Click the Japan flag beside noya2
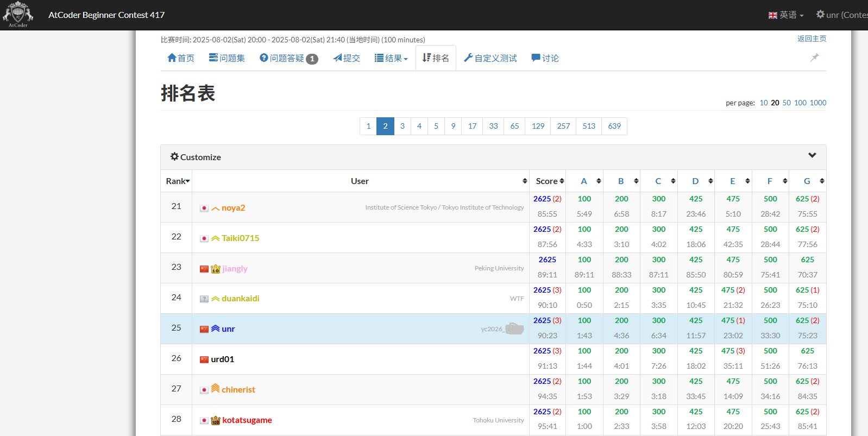Image resolution: width=868 pixels, height=436 pixels. click(204, 208)
